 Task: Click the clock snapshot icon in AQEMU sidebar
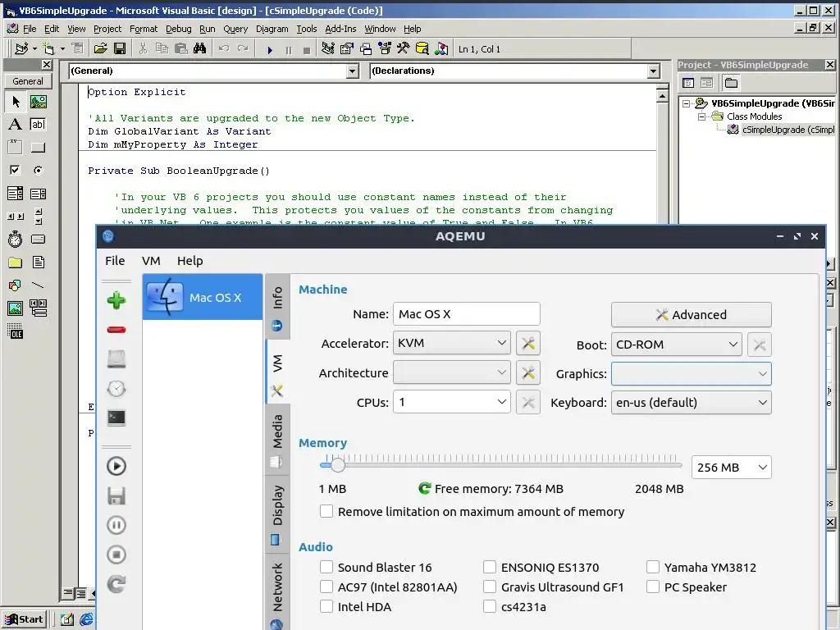coord(116,388)
